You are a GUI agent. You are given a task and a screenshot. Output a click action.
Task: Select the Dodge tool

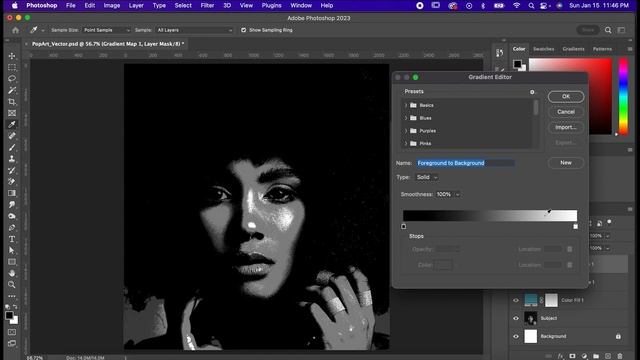pyautogui.click(x=12, y=216)
